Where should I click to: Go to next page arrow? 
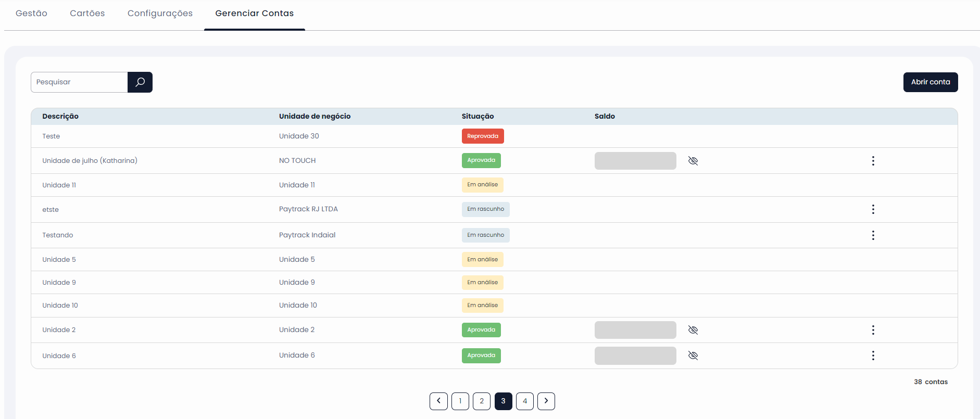click(x=546, y=401)
